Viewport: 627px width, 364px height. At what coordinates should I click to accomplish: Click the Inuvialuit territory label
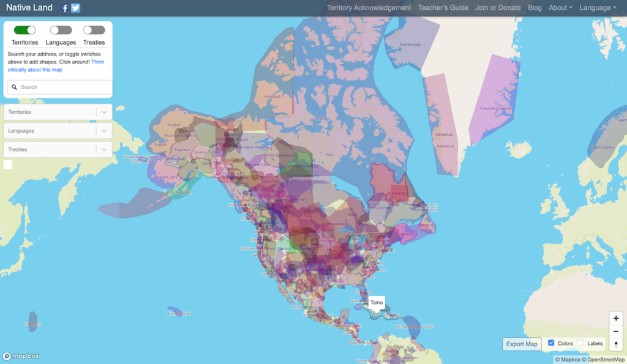[x=272, y=96]
